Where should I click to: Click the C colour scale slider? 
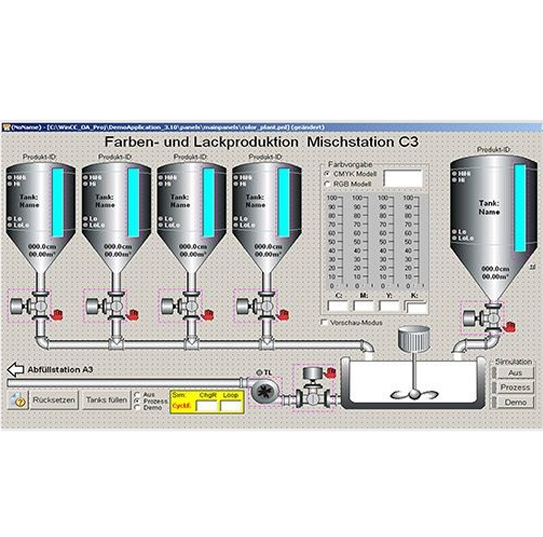point(337,242)
